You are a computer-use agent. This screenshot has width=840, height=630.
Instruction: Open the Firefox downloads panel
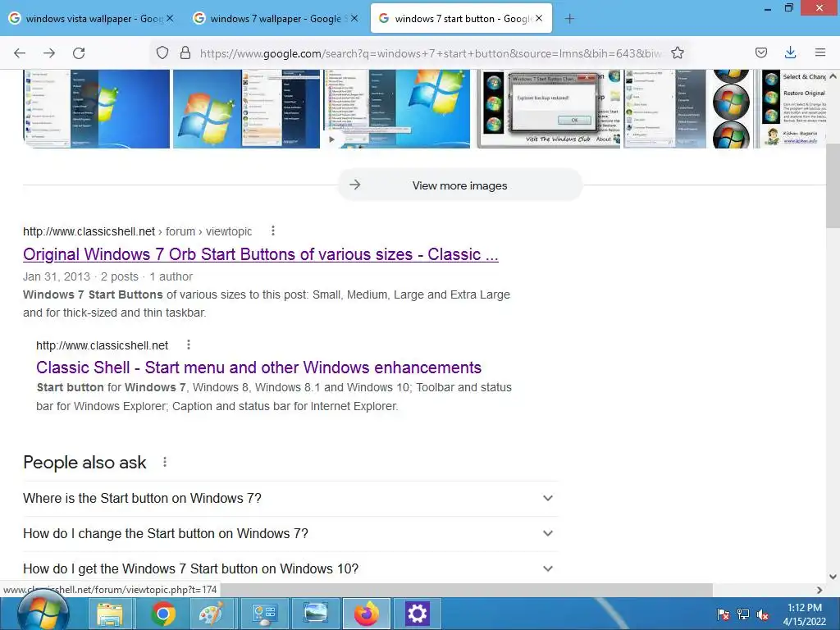tap(790, 52)
